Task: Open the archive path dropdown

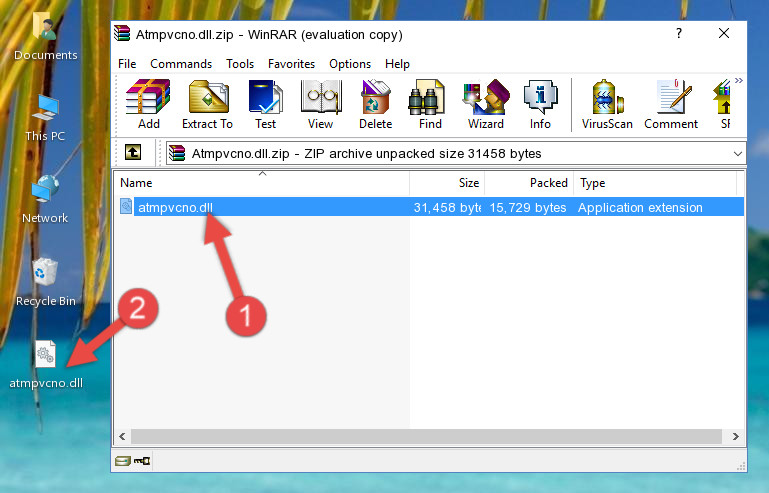Action: click(x=738, y=154)
